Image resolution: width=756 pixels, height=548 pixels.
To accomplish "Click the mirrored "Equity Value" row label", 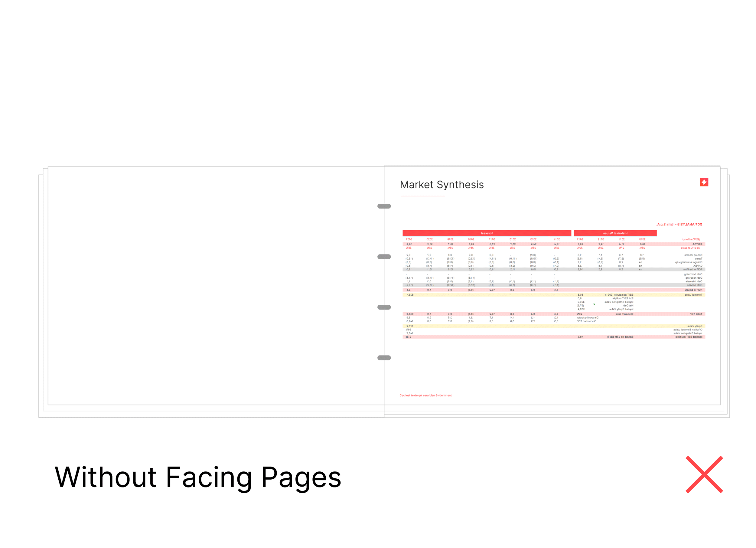I will point(695,326).
